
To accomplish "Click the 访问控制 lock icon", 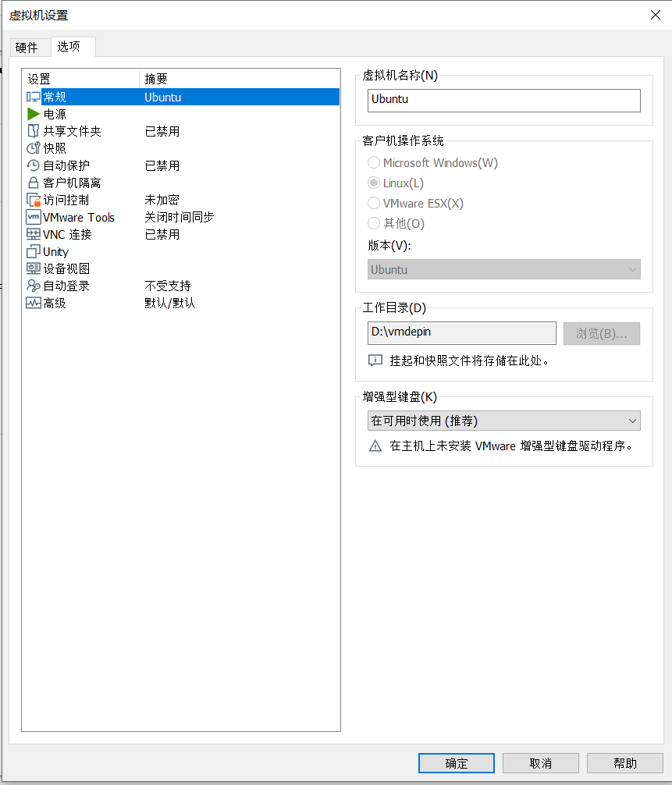I will [x=33, y=200].
